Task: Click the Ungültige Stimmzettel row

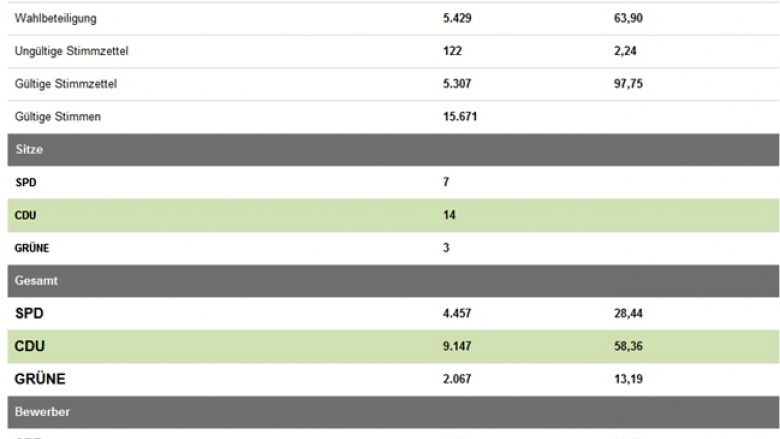Action: [x=393, y=51]
